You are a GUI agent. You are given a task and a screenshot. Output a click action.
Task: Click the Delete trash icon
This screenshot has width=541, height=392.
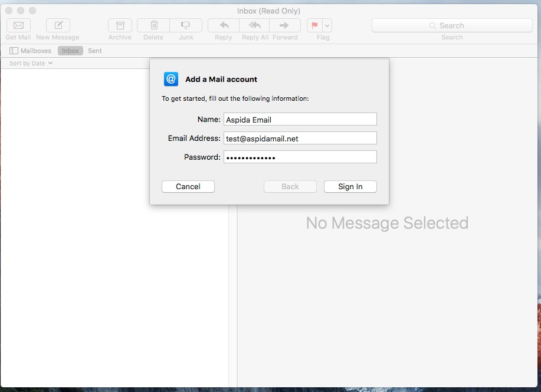point(153,25)
